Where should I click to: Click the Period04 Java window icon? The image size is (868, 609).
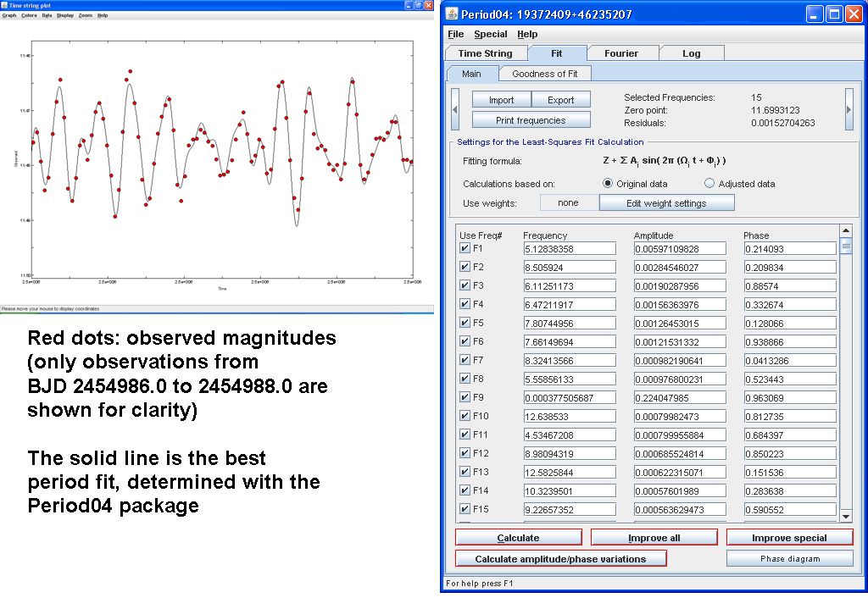453,14
